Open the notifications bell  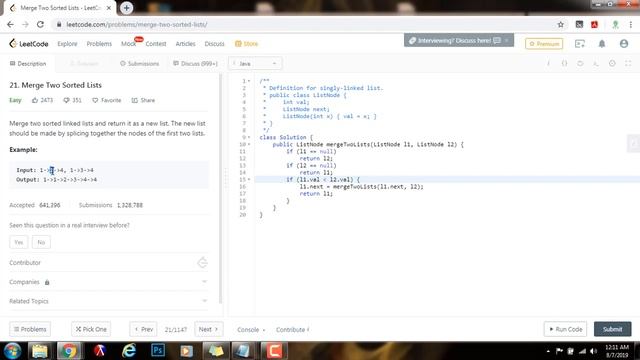(602, 44)
